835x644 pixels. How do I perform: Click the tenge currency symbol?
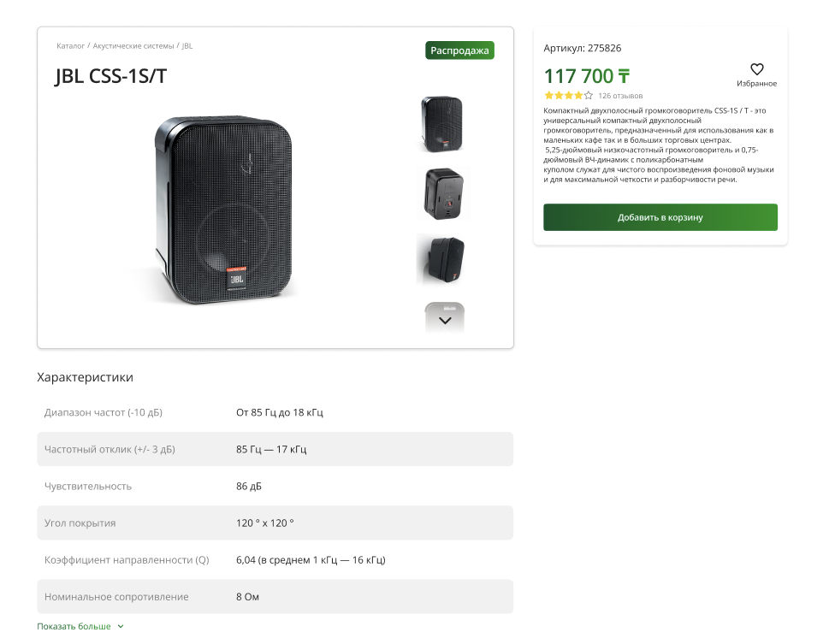(x=625, y=77)
